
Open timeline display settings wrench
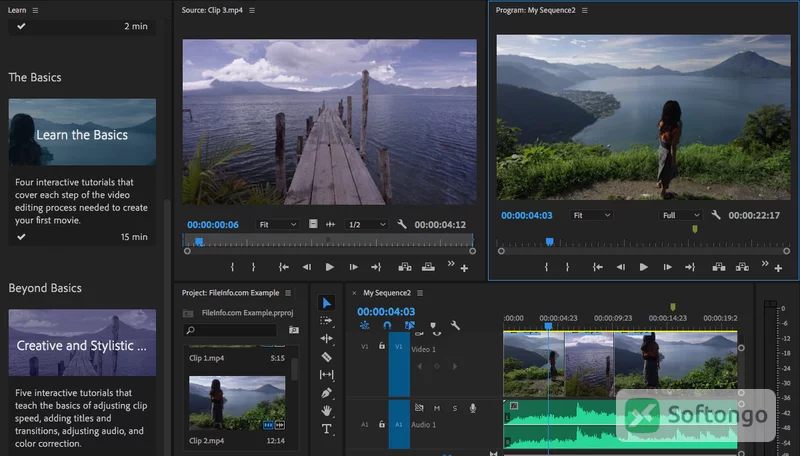click(x=455, y=325)
